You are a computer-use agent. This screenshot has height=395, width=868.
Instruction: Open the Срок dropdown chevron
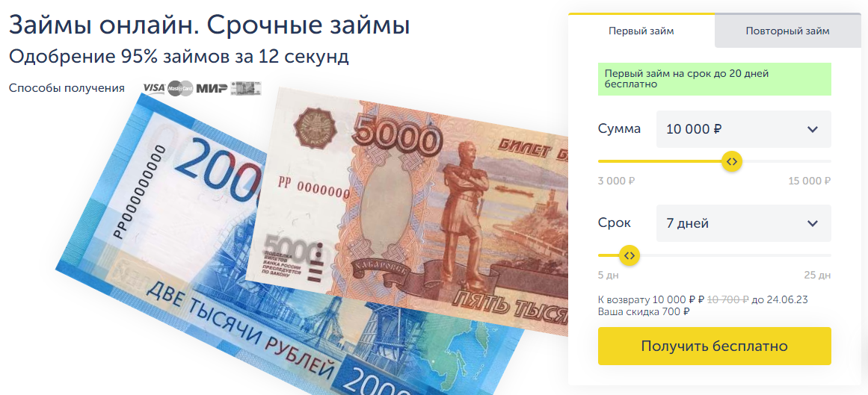pos(812,223)
